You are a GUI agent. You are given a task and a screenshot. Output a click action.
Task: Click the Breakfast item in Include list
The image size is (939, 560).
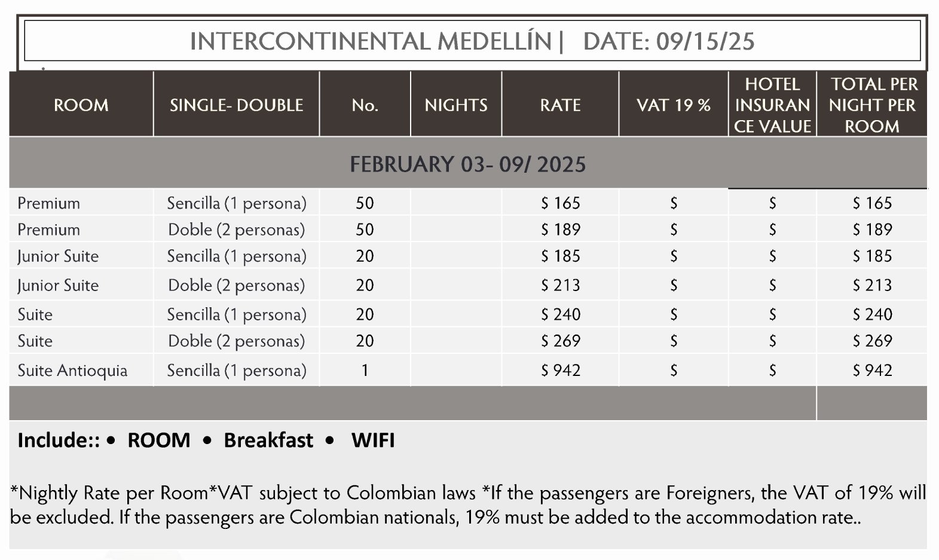click(268, 440)
